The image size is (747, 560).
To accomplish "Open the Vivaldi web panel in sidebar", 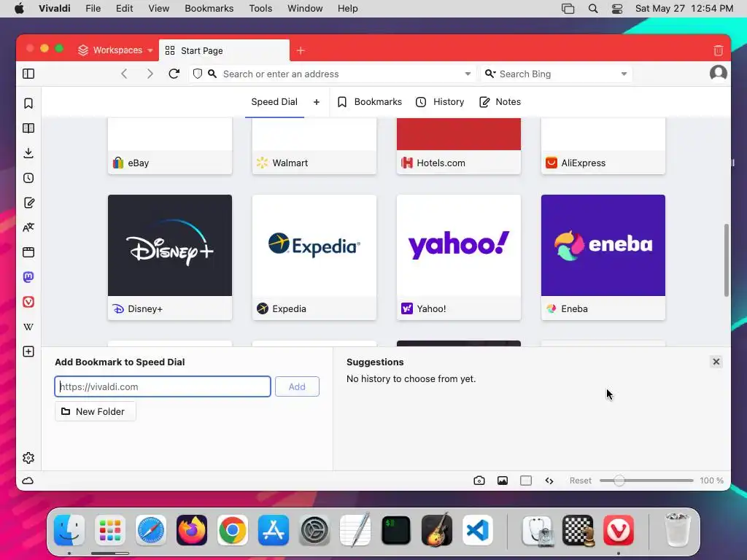I will coord(28,302).
